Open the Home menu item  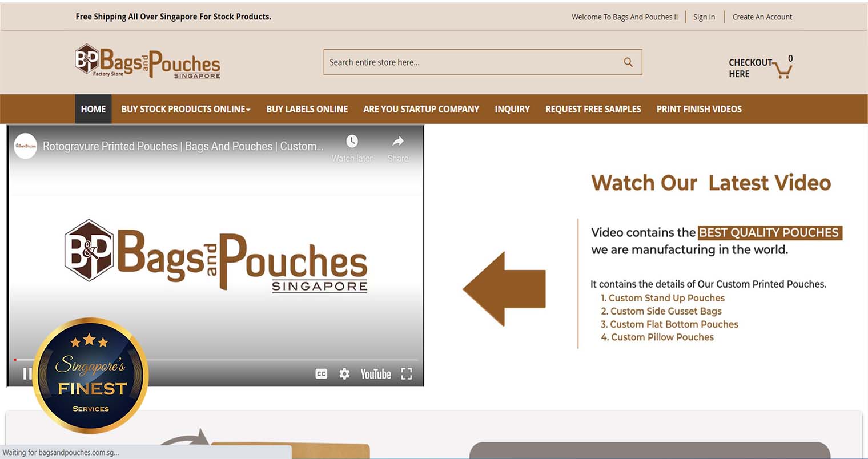tap(93, 109)
